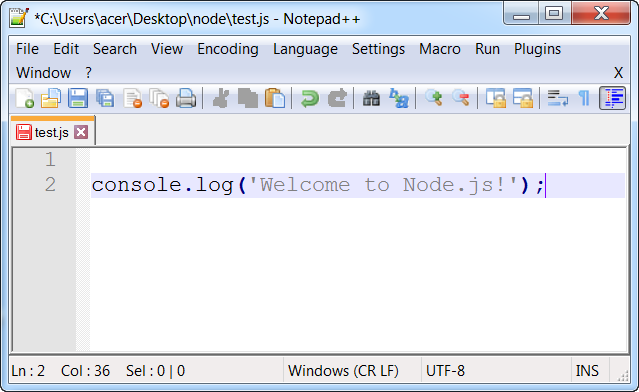Screen dimensions: 639x392
Task: Minimize the Notepad++ window
Action: (521, 13)
